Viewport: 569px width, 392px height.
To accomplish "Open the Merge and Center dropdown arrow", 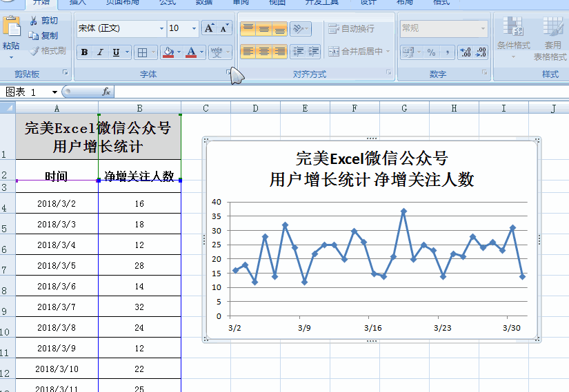I will tap(388, 52).
